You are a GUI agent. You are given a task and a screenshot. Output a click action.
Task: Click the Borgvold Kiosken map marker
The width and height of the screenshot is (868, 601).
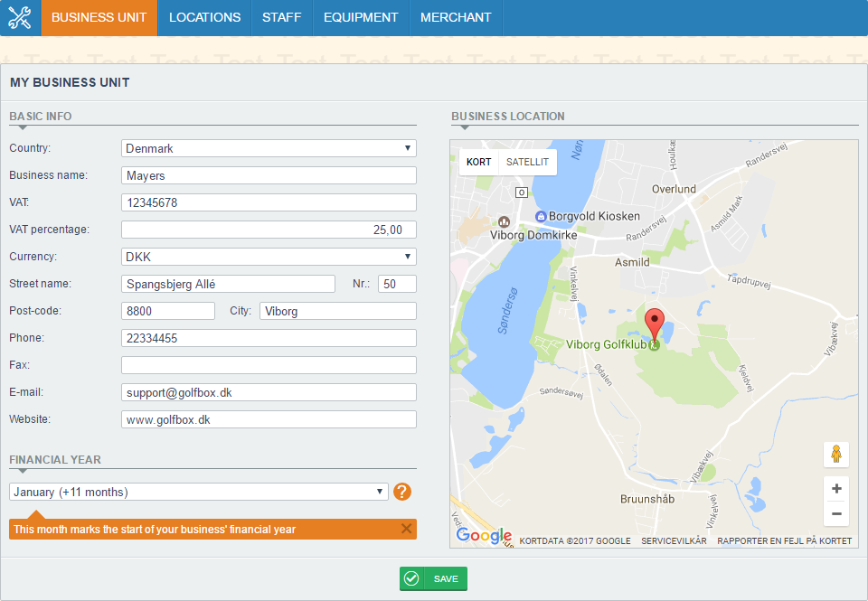pyautogui.click(x=541, y=216)
